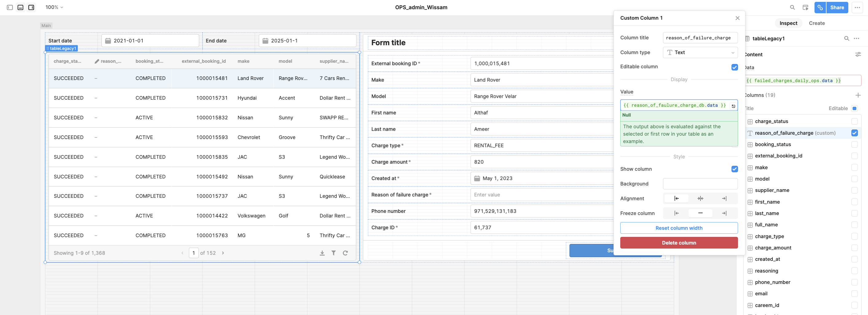
Task: Toggle the Show column checkbox
Action: [734, 169]
